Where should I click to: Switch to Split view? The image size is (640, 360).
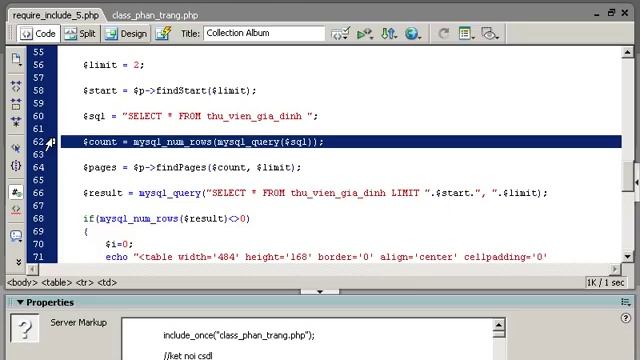(80, 33)
